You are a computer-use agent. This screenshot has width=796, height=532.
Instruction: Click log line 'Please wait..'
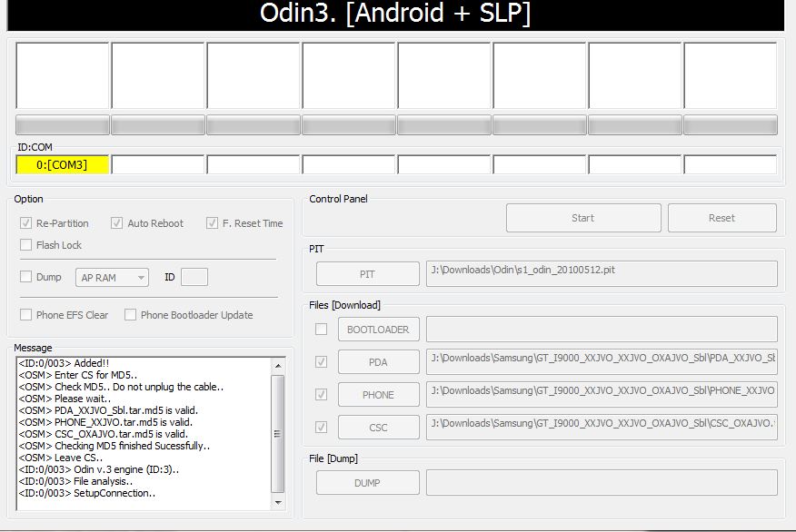coord(65,399)
